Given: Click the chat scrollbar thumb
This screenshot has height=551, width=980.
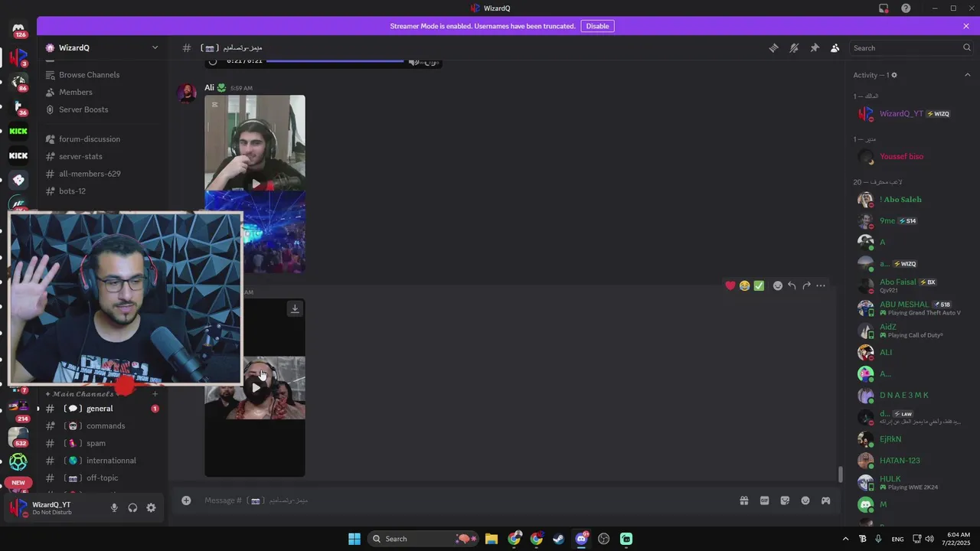Looking at the screenshot, I should pos(840,474).
